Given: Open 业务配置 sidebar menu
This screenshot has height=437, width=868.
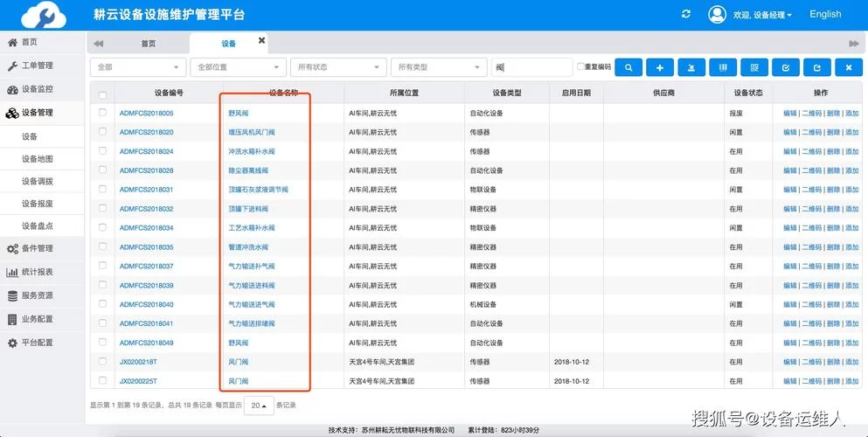Looking at the screenshot, I should pos(42,319).
